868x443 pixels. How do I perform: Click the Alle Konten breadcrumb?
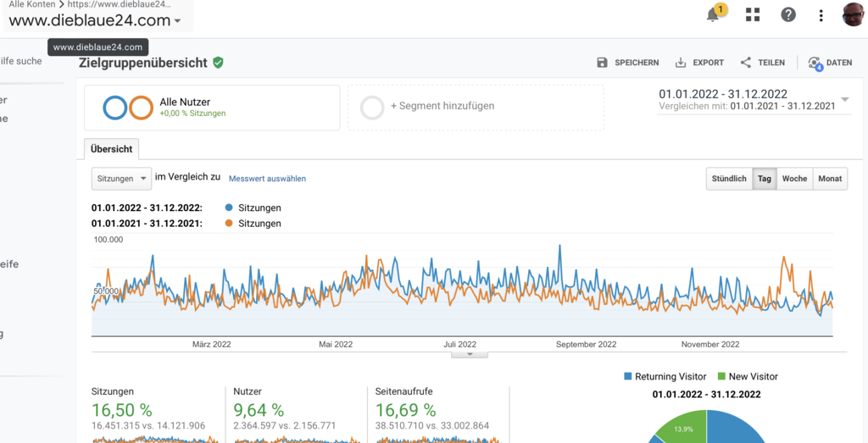tap(32, 4)
